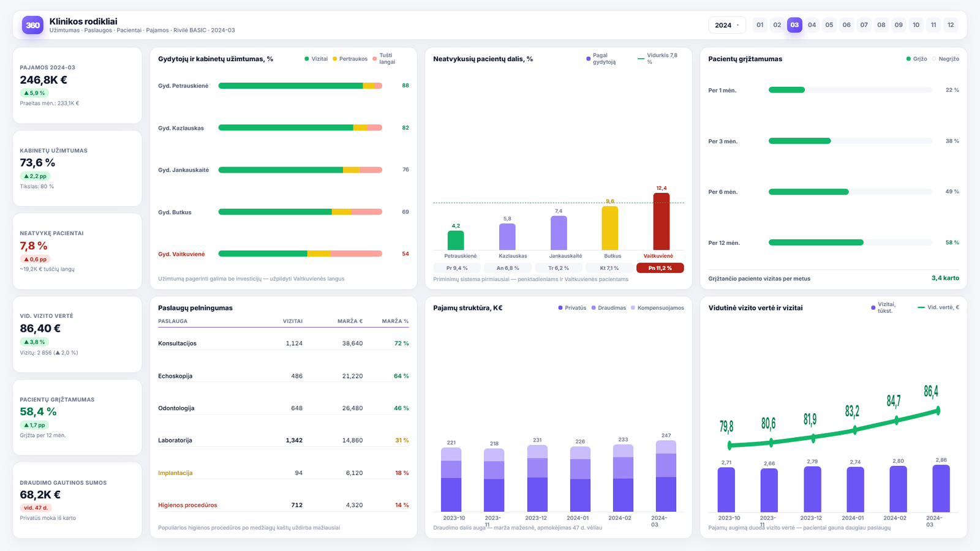Toggle the Pertraukos legend series
This screenshot has width=980, height=551.
(350, 59)
